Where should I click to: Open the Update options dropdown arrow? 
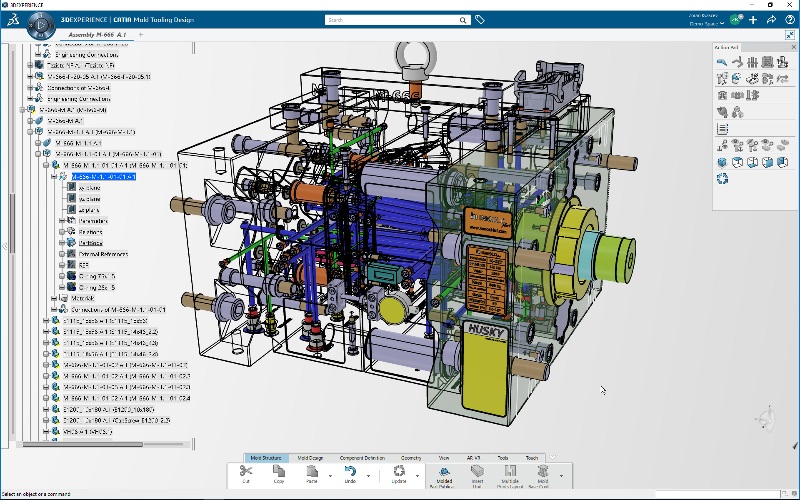(x=417, y=475)
